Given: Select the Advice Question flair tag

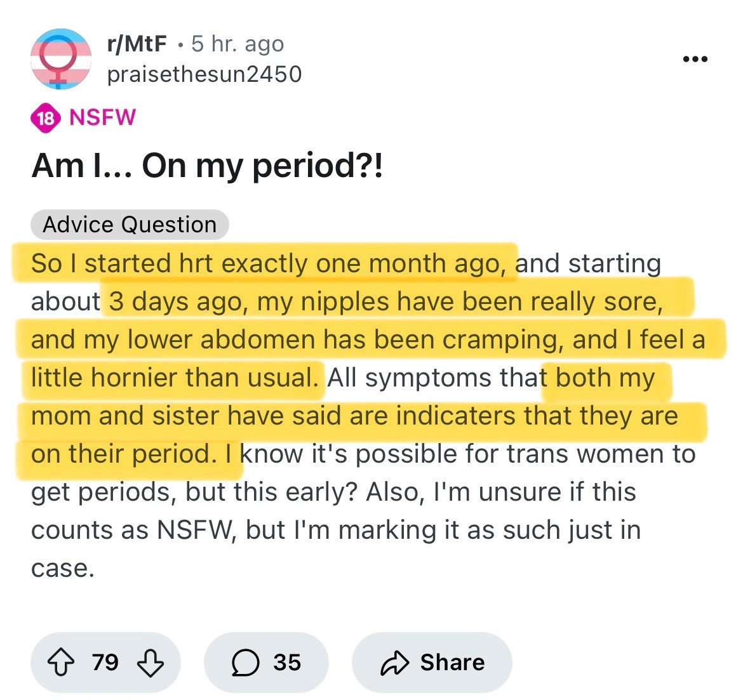Looking at the screenshot, I should [130, 225].
